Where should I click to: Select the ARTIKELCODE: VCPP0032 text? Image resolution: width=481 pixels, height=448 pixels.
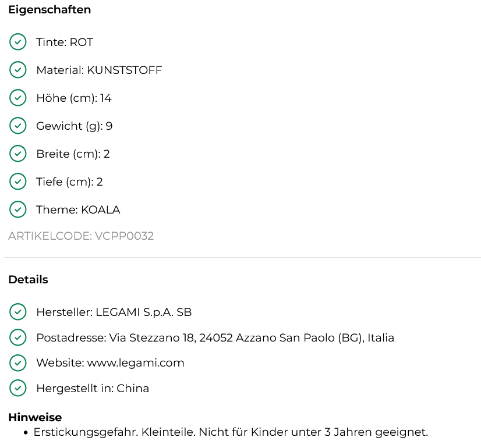(81, 236)
